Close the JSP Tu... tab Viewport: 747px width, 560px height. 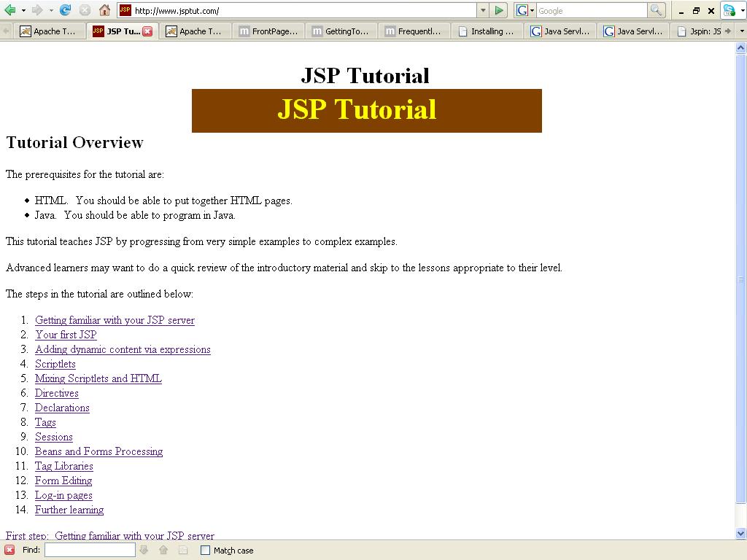(147, 31)
